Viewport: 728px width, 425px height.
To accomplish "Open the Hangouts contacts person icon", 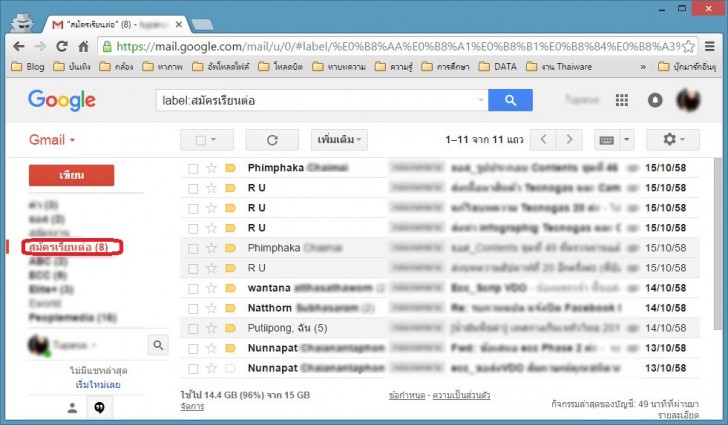I will click(x=72, y=408).
